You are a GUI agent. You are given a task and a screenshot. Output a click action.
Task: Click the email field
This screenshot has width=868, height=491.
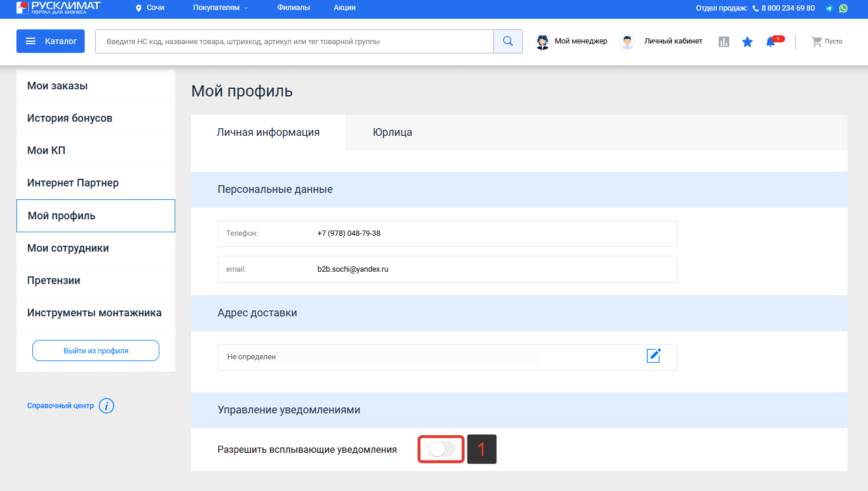[447, 269]
